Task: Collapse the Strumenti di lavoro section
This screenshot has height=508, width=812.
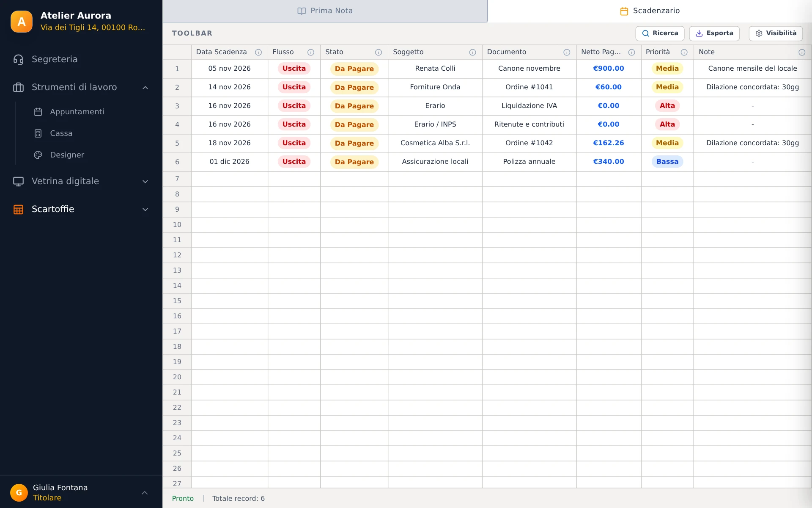Action: pos(145,88)
